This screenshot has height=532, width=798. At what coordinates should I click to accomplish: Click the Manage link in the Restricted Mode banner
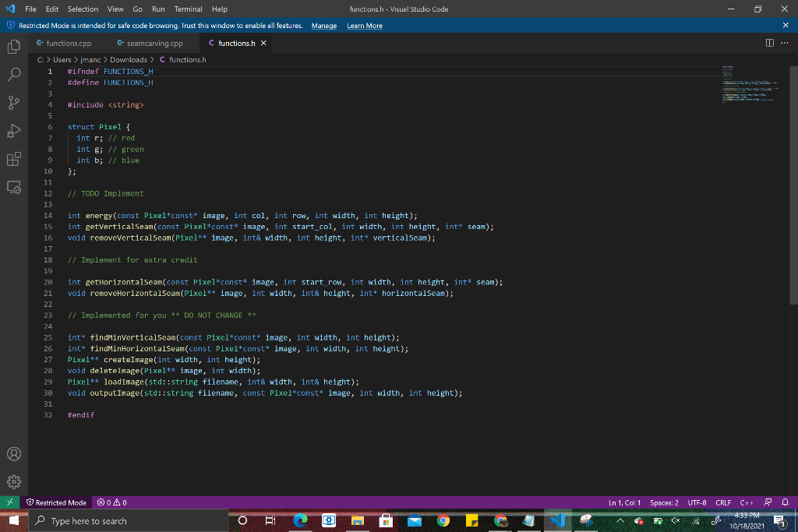point(323,25)
